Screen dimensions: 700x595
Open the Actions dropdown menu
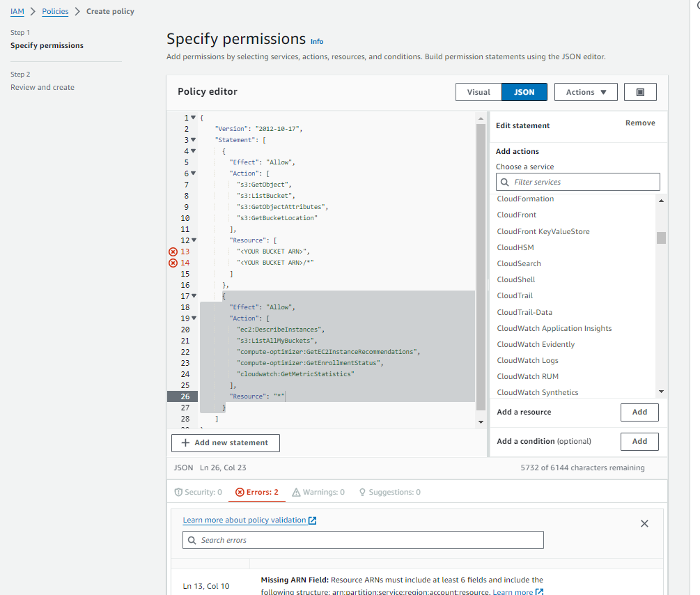(x=586, y=92)
